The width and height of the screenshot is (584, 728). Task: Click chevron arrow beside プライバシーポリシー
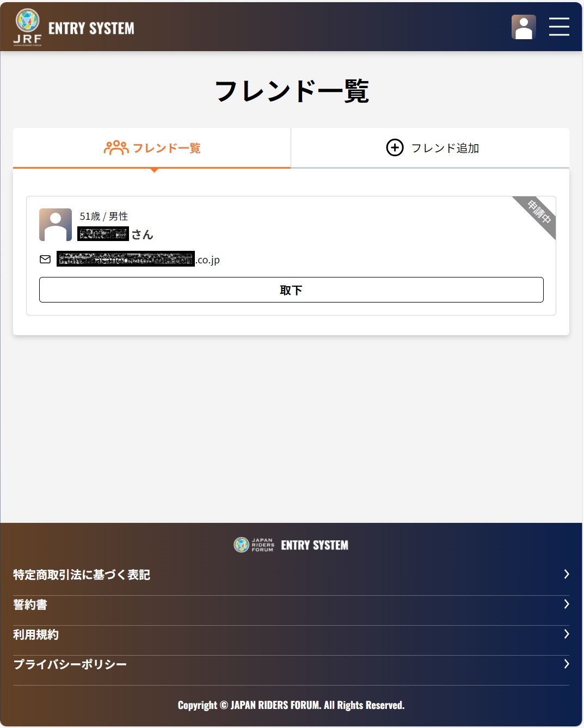(566, 664)
